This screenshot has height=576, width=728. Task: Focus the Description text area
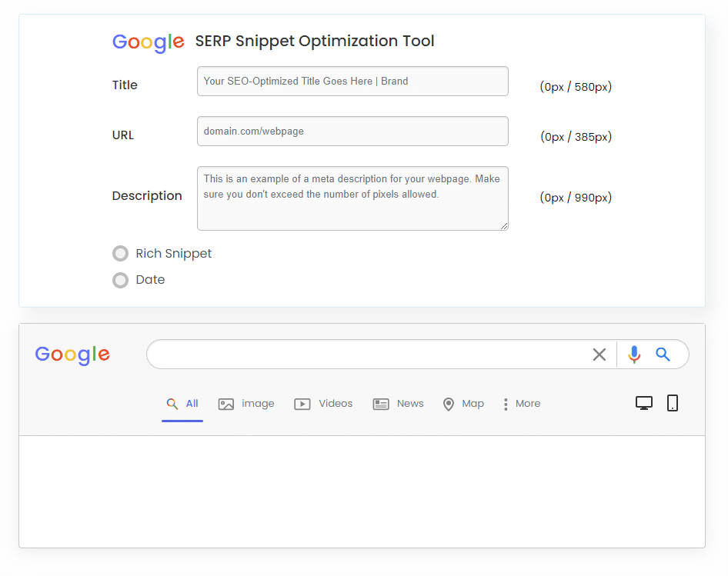[353, 198]
